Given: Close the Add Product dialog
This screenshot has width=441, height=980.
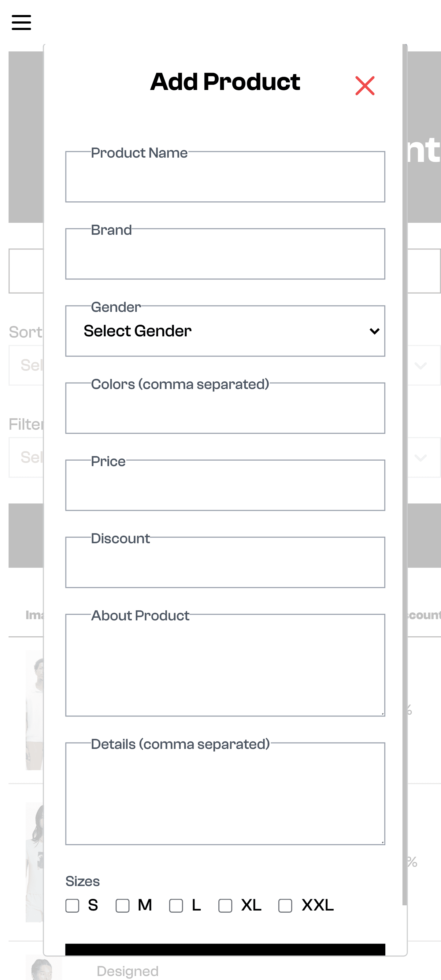Looking at the screenshot, I should 365,86.
